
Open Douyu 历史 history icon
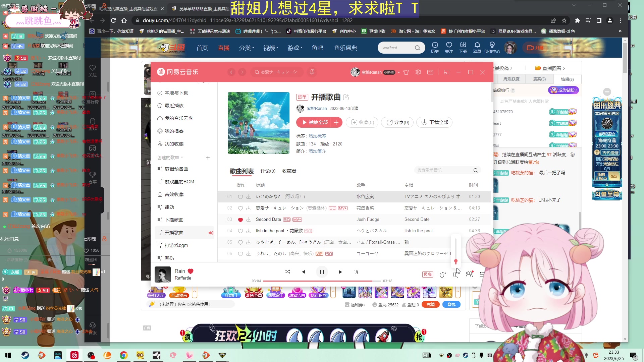(435, 48)
